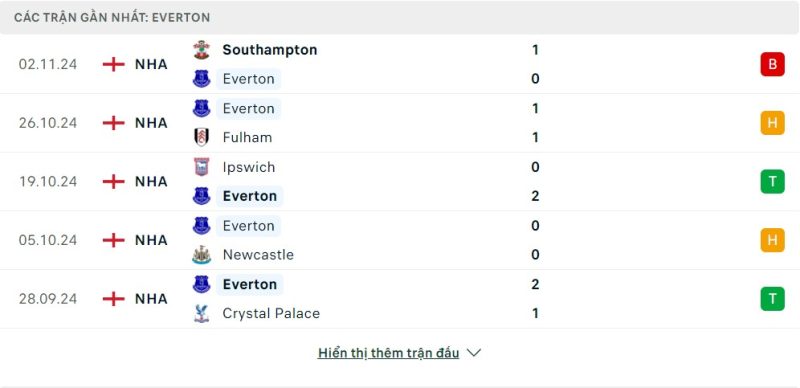Click the Hiển thị thêm trận đấu link

[x=388, y=353]
